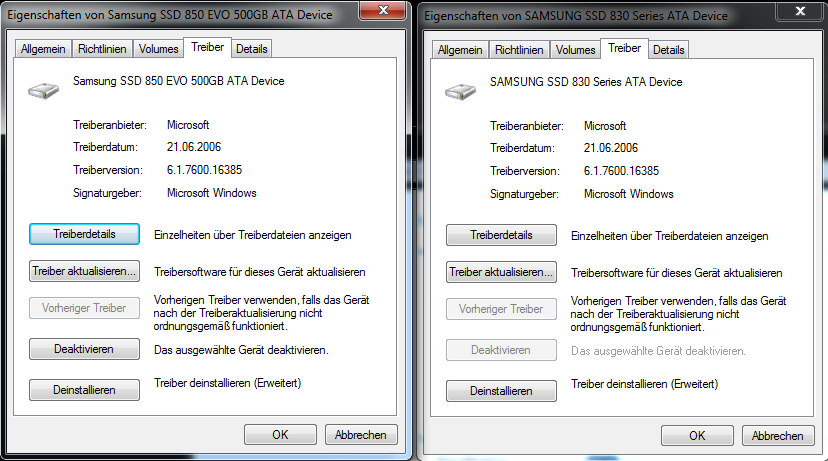This screenshot has height=461, width=828.
Task: Click the device name 'Samsung SSD 850 EVO 500GB ATA Device'
Action: [x=178, y=81]
